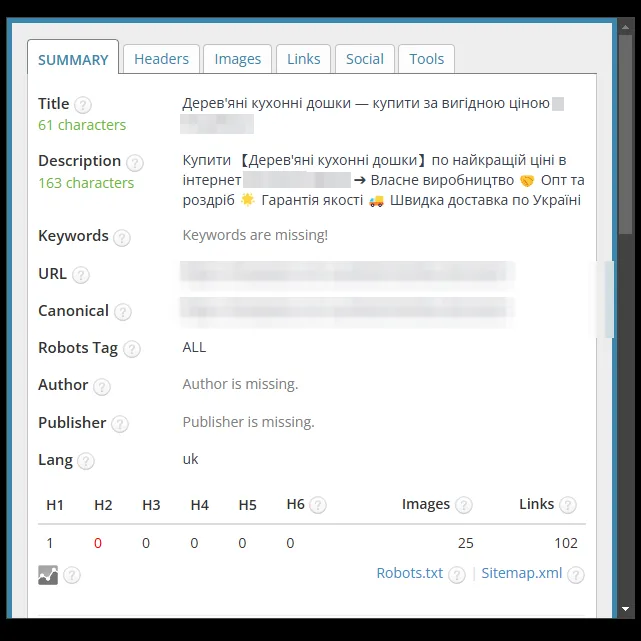
Task: Click the scrollbar down arrow
Action: (625, 609)
